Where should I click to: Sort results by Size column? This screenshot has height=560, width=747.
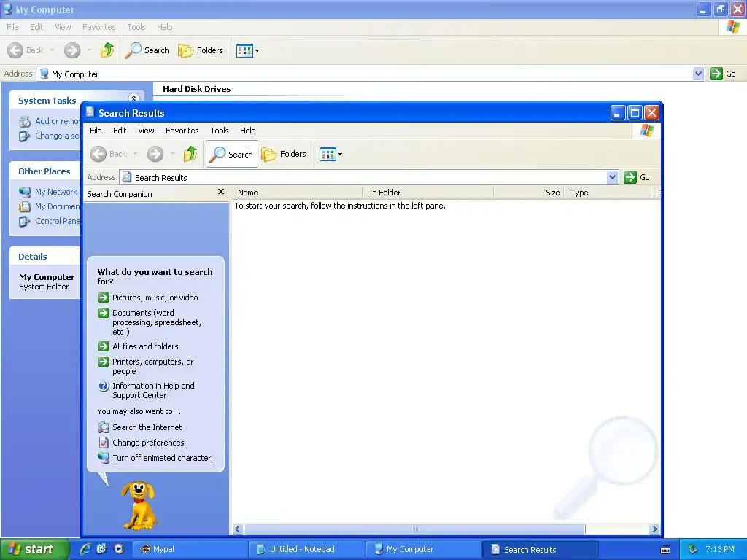pyautogui.click(x=529, y=192)
